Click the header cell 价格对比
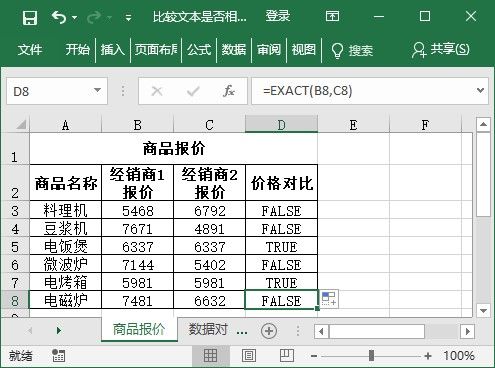 tap(281, 183)
